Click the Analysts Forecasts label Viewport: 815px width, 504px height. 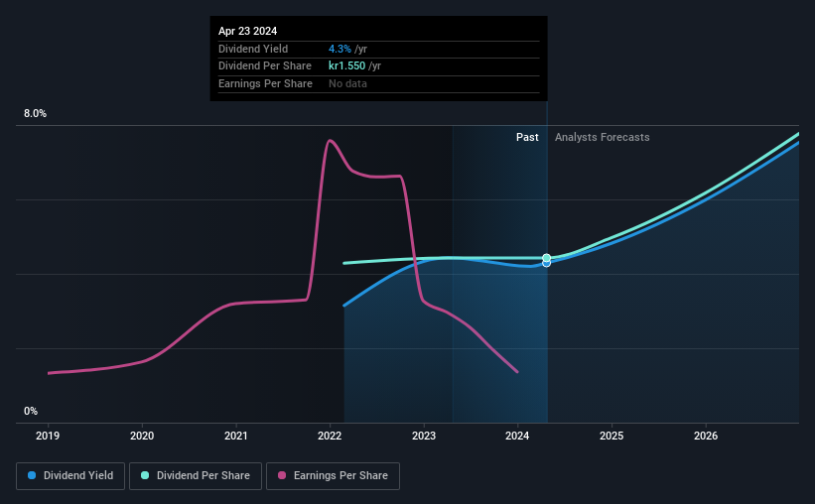(x=602, y=137)
